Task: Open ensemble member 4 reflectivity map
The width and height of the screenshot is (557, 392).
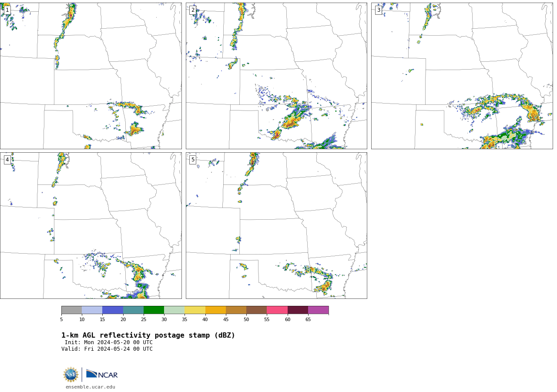Action: point(91,225)
